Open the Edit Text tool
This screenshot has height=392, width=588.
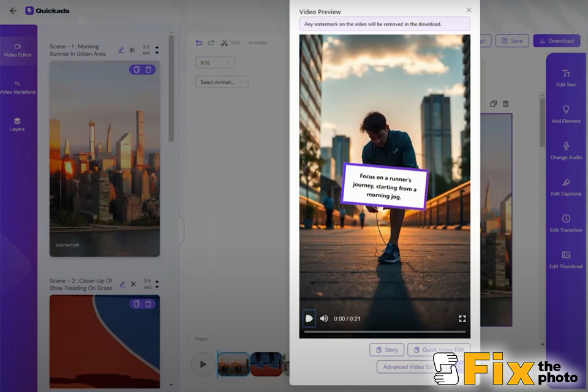coord(566,78)
